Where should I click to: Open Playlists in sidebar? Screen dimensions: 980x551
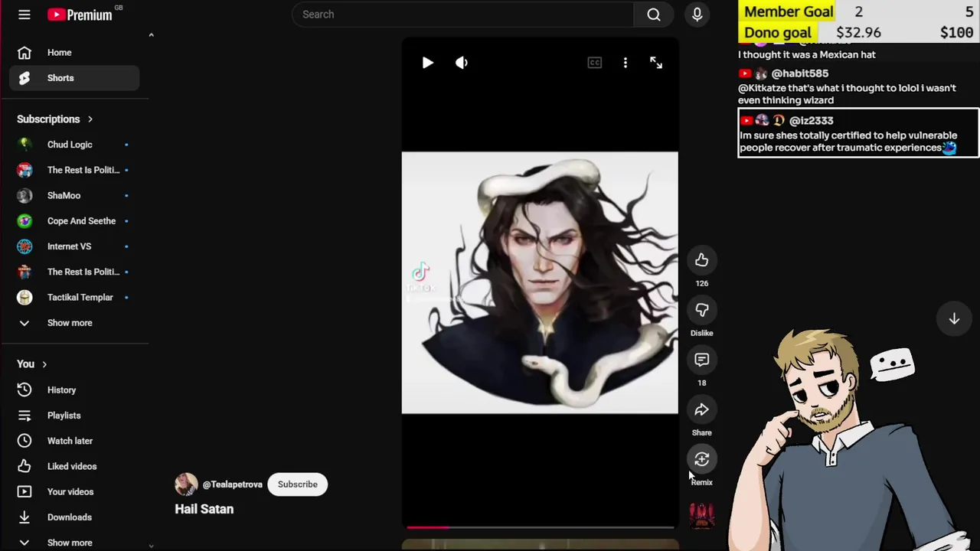(74, 416)
